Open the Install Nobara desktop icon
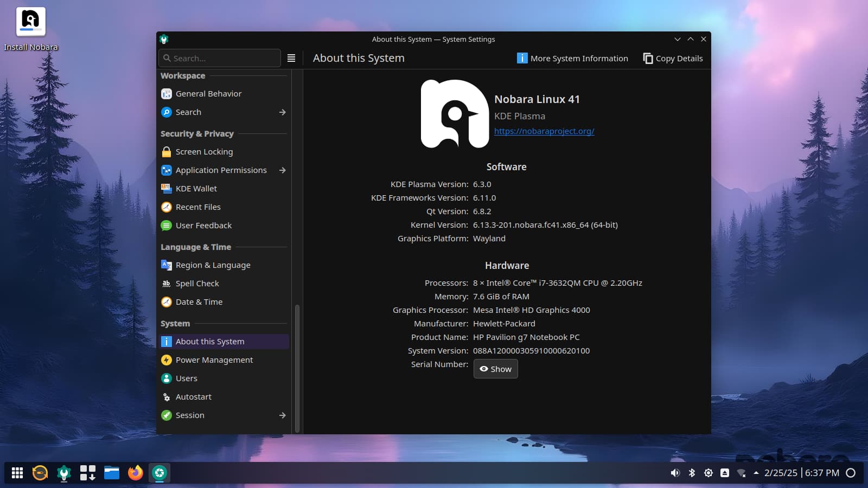 [x=31, y=29]
